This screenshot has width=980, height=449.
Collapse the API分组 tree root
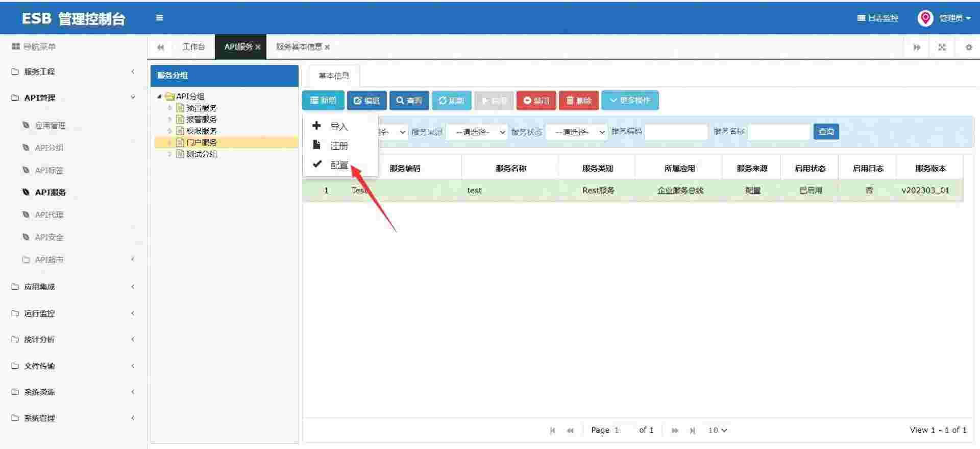click(x=159, y=97)
